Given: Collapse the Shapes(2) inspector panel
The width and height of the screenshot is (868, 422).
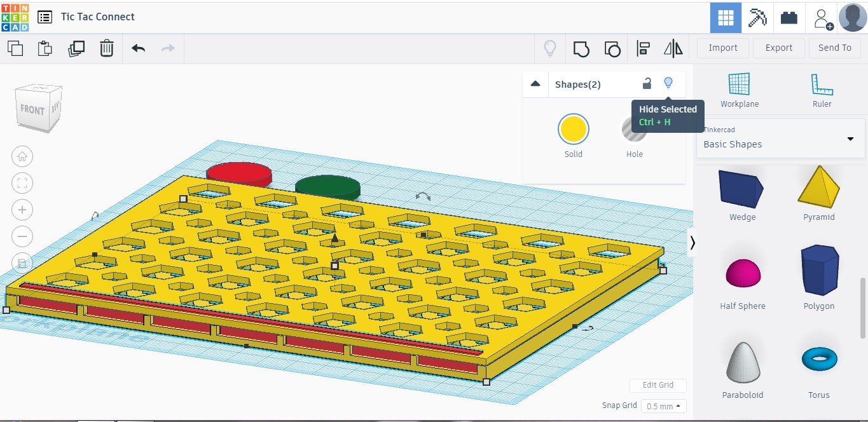Looking at the screenshot, I should [x=535, y=84].
